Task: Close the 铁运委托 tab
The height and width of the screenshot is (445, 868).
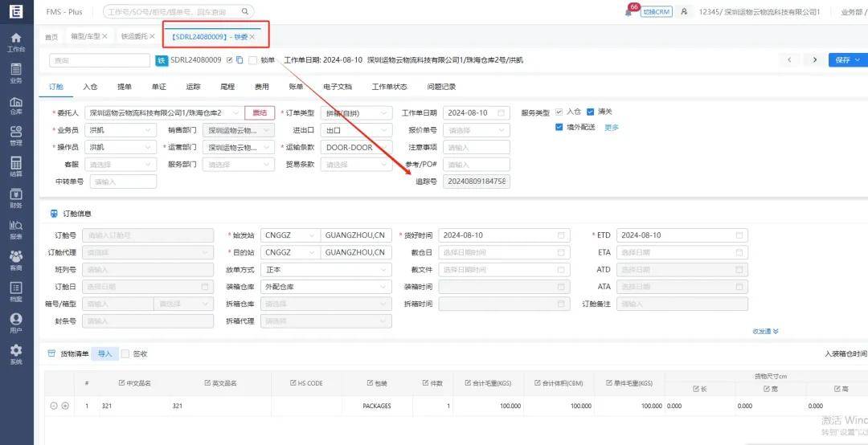Action: (152, 36)
